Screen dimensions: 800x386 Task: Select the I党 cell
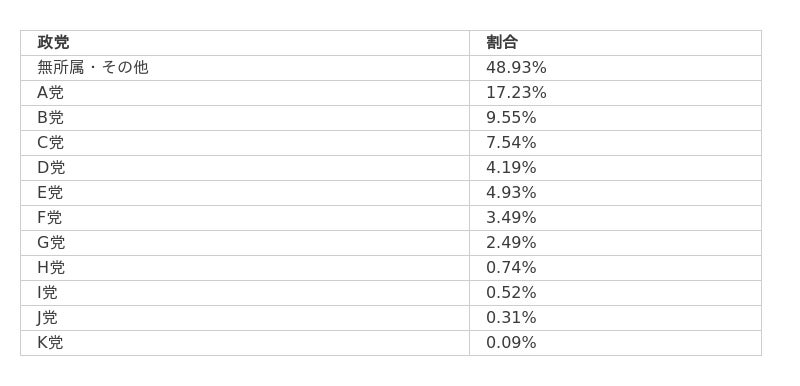(47, 293)
